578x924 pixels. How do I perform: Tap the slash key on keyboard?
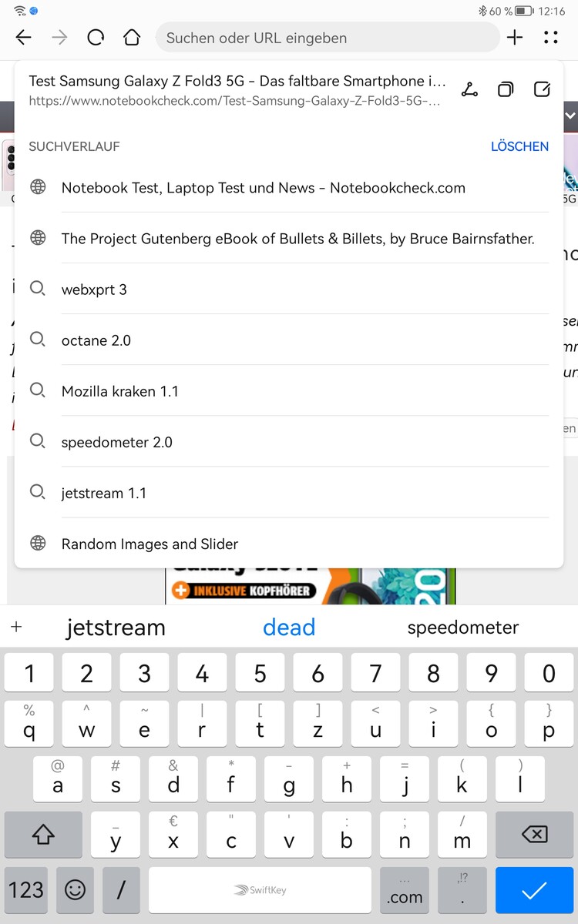click(x=121, y=890)
